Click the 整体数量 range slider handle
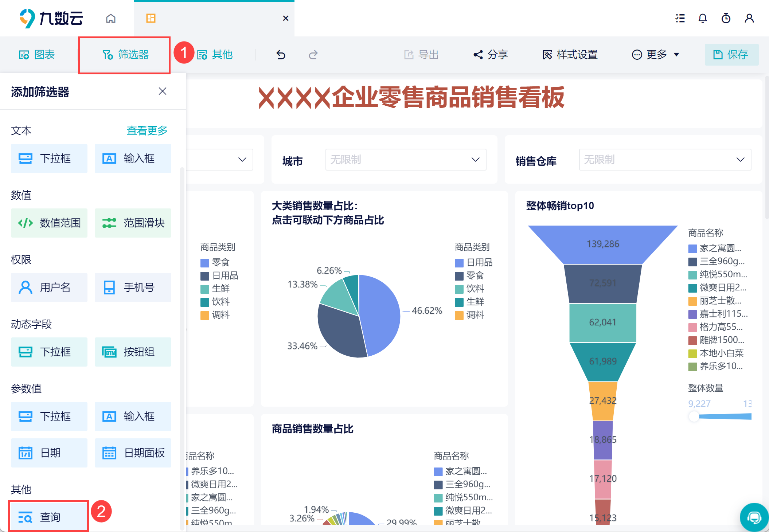Screen dimensions: 769x532 (694, 416)
